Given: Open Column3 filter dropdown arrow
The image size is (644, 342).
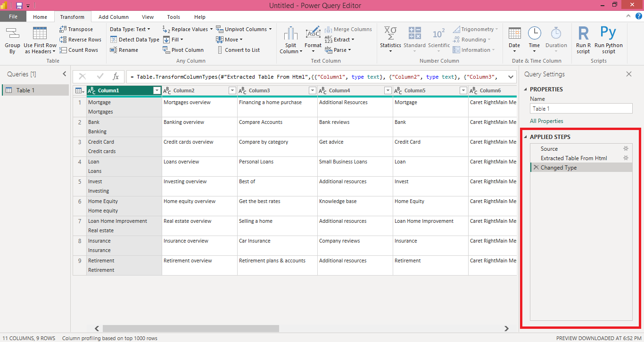Looking at the screenshot, I should pos(312,90).
